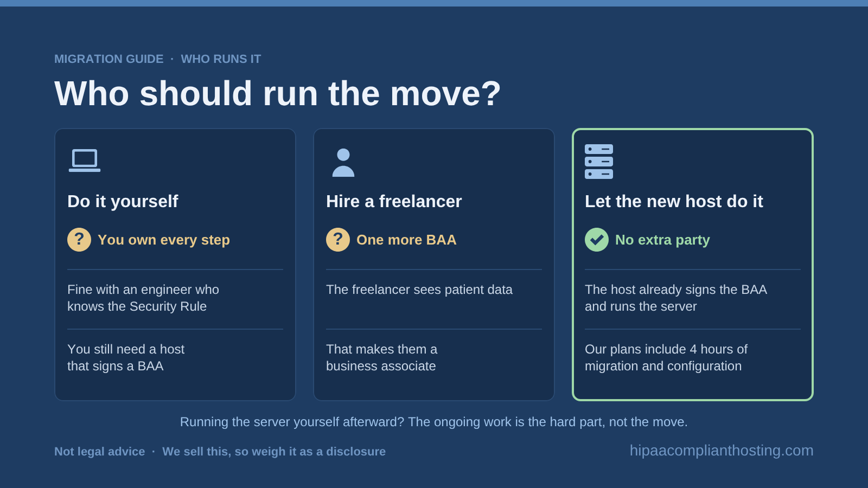The width and height of the screenshot is (868, 488).
Task: Click the green checkmark beside No extra party
Action: [x=597, y=240]
